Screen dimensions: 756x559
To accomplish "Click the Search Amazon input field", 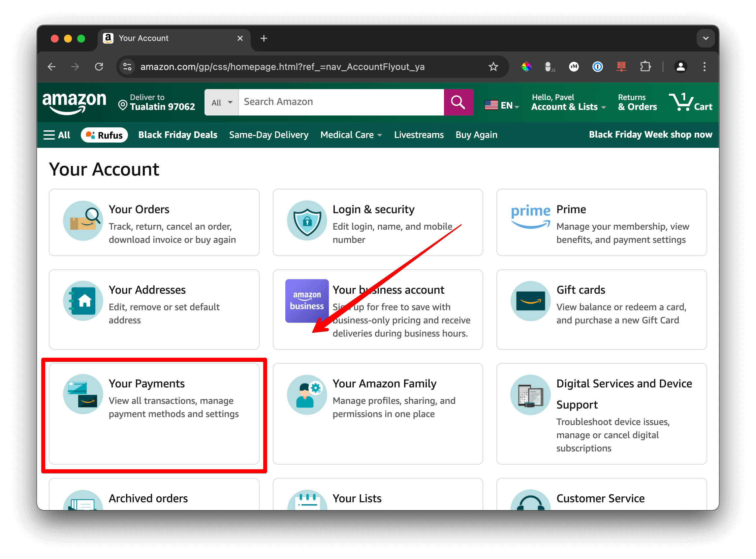I will [x=341, y=102].
